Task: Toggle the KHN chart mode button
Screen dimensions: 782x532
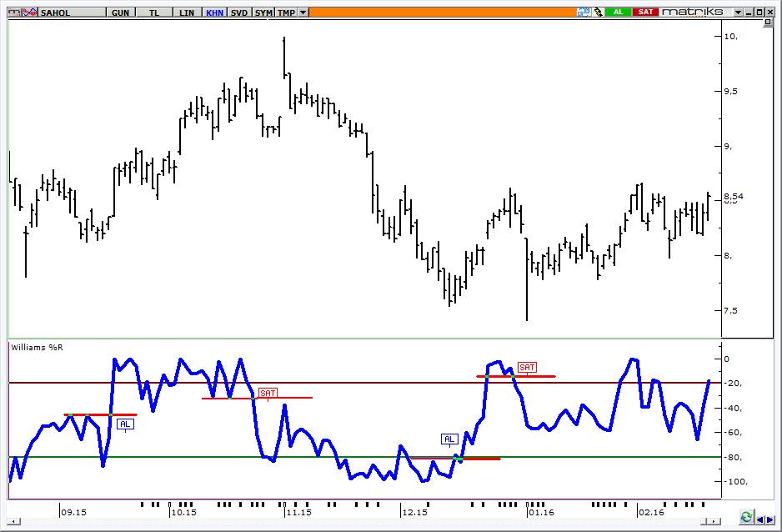Action: (x=214, y=13)
